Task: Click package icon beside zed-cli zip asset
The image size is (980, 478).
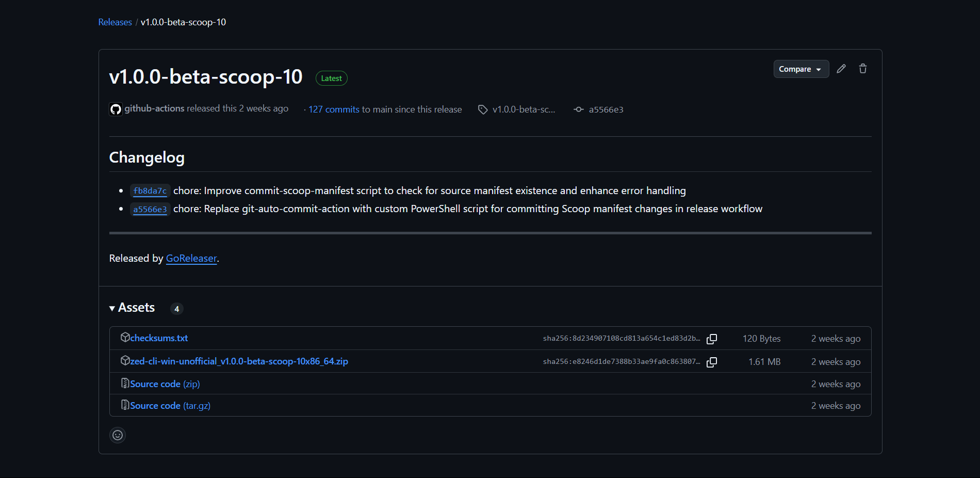Action: 125,360
